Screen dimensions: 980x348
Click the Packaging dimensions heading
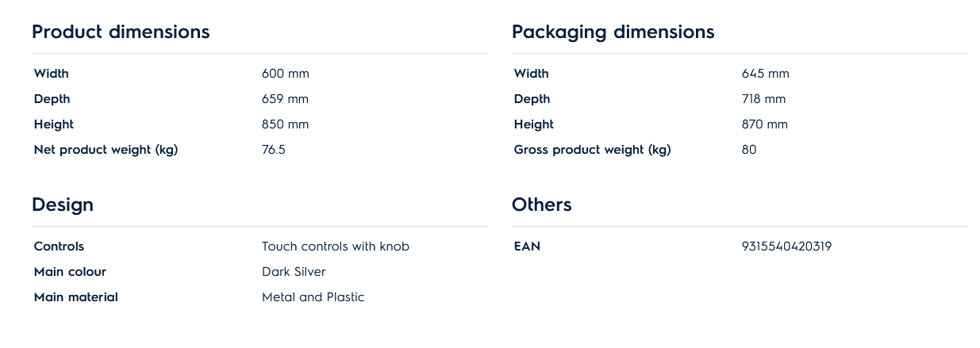(613, 32)
